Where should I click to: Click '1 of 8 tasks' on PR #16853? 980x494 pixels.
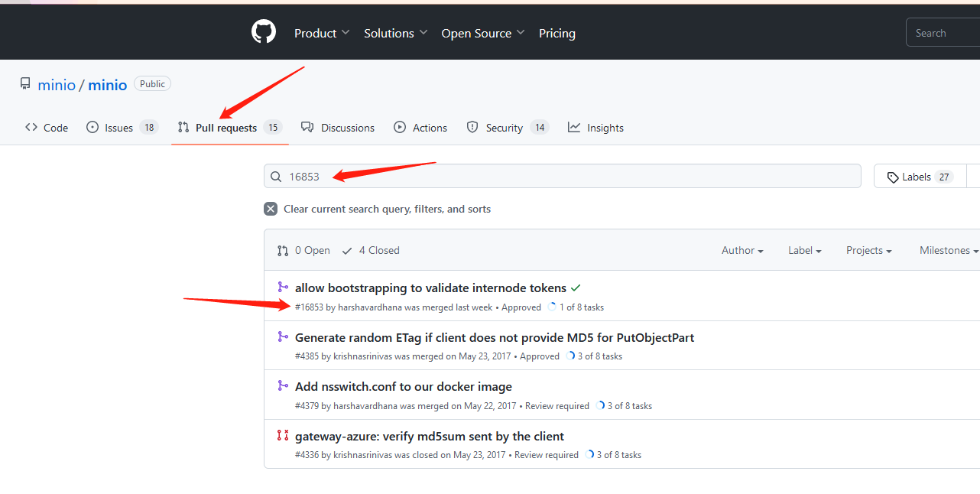(x=582, y=307)
